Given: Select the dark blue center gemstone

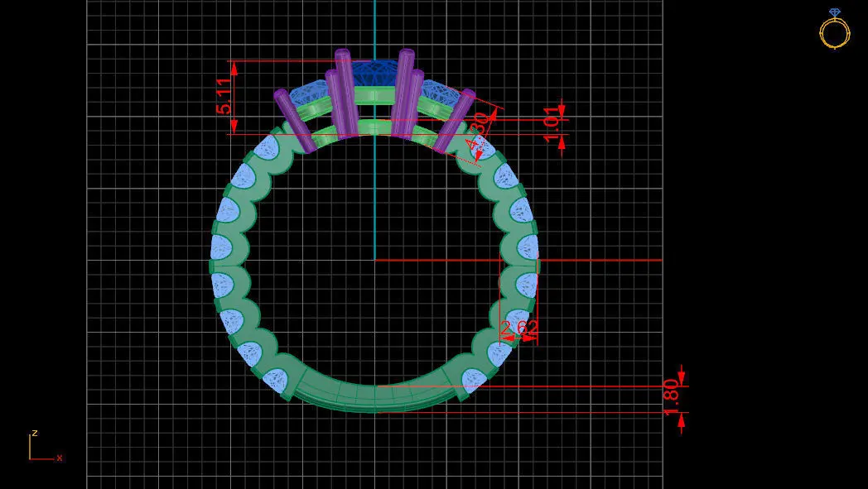Looking at the screenshot, I should tap(374, 74).
